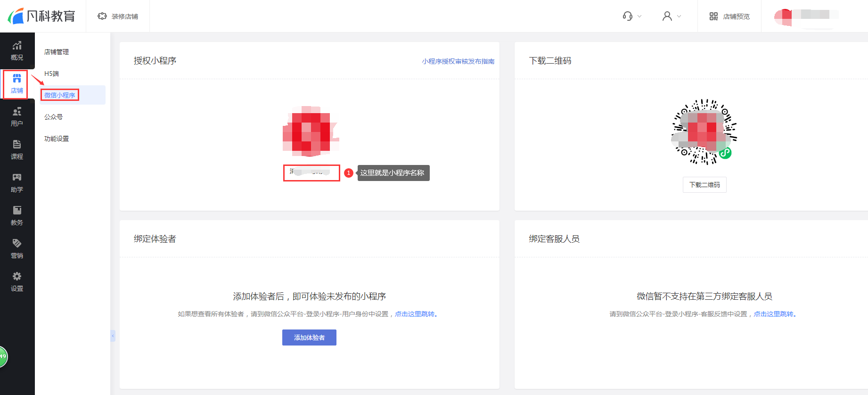
Task: Open the 助学 sidebar icon
Action: pos(17,182)
